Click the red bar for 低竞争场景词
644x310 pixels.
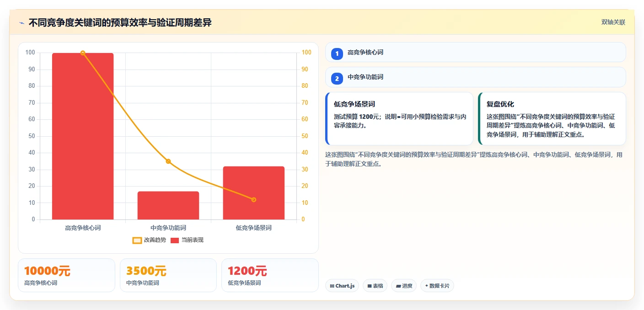coord(254,193)
